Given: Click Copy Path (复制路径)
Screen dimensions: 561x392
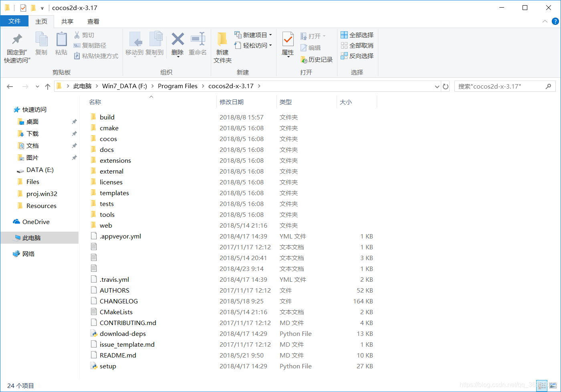Looking at the screenshot, I should [x=90, y=45].
